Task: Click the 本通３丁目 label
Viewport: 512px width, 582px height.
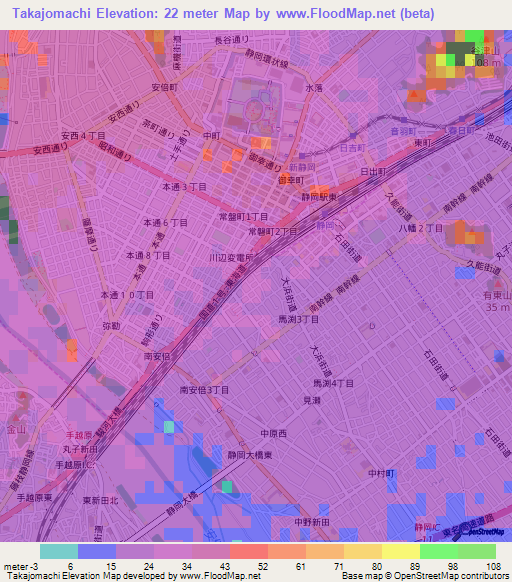Action: click(x=184, y=187)
